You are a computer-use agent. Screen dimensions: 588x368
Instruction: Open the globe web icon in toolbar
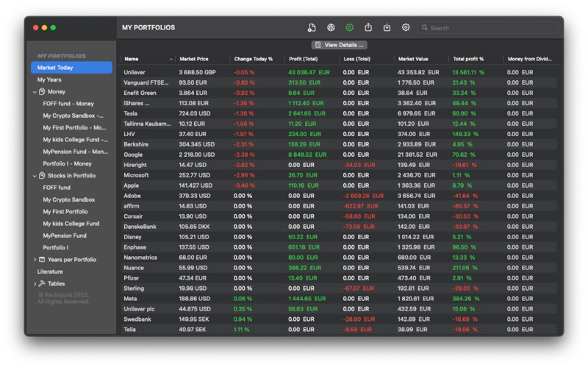coord(331,27)
